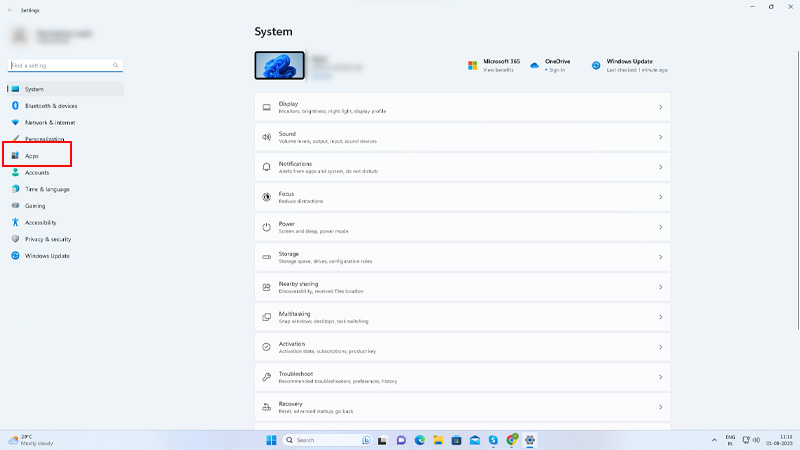The height and width of the screenshot is (450, 800).
Task: Open Accounts via the person icon
Action: point(15,172)
